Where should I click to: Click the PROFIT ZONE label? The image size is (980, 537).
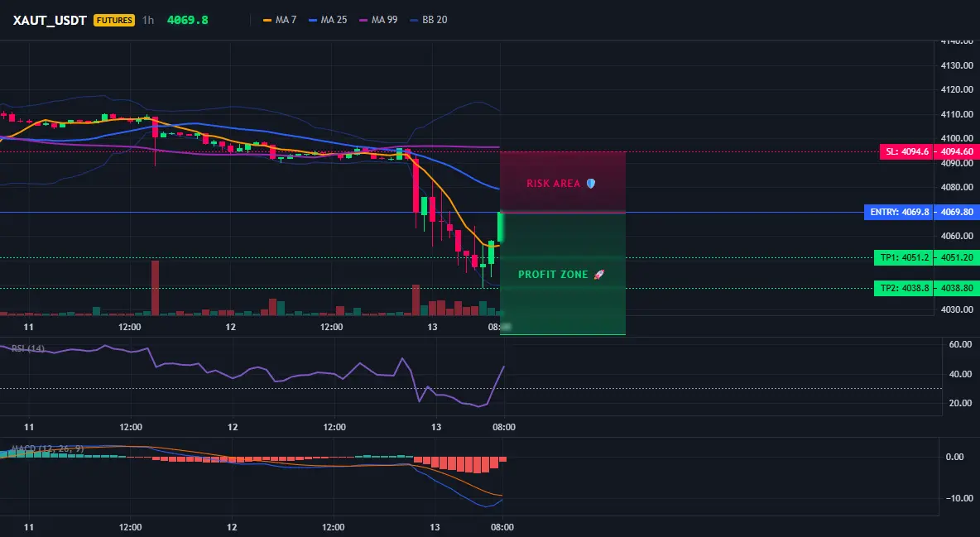point(553,275)
